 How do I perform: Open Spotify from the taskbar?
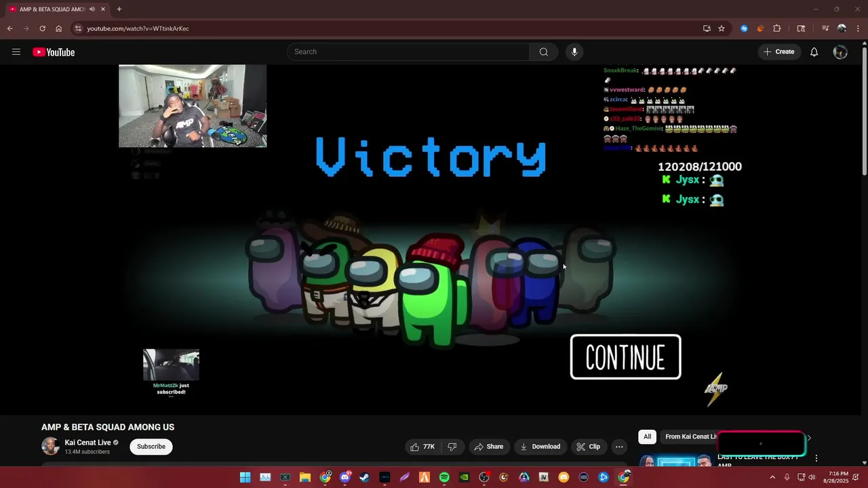coord(444,477)
